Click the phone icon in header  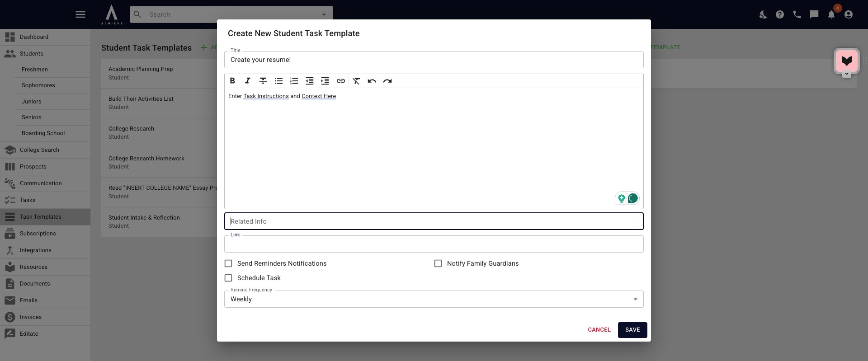pyautogui.click(x=797, y=14)
